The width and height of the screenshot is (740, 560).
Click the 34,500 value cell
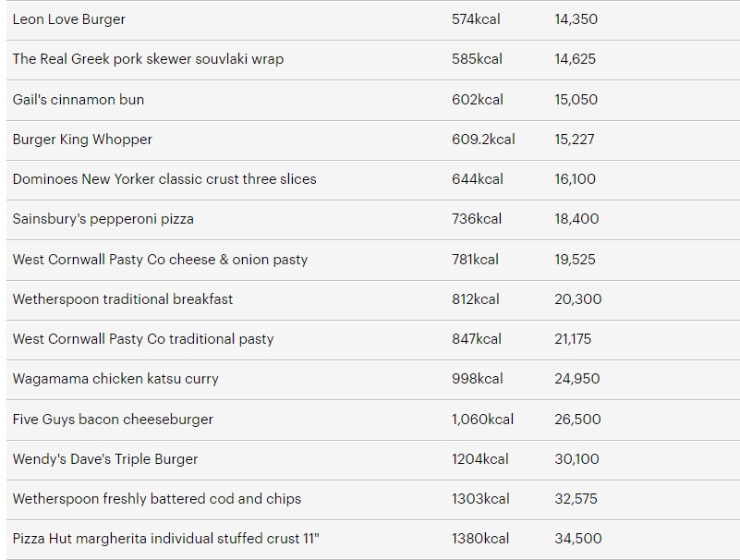pos(578,539)
